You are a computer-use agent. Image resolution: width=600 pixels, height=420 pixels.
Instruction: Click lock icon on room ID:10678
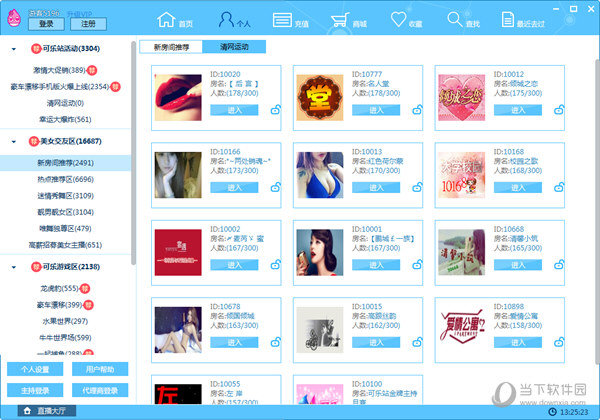[x=276, y=342]
